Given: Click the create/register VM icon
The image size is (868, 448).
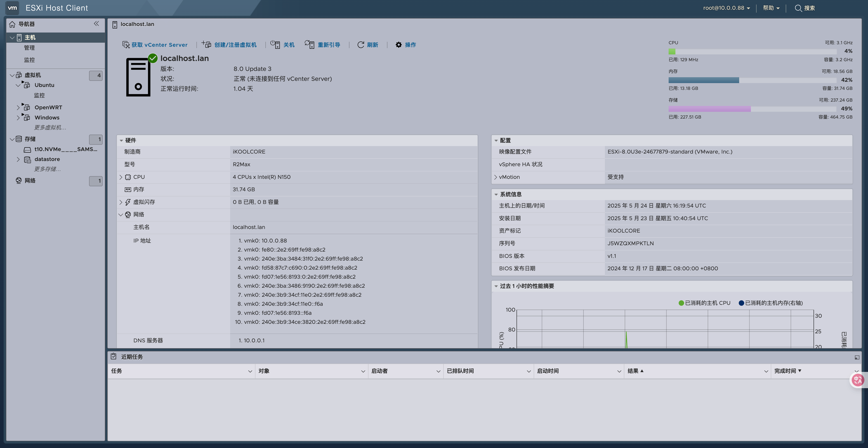Looking at the screenshot, I should (206, 44).
